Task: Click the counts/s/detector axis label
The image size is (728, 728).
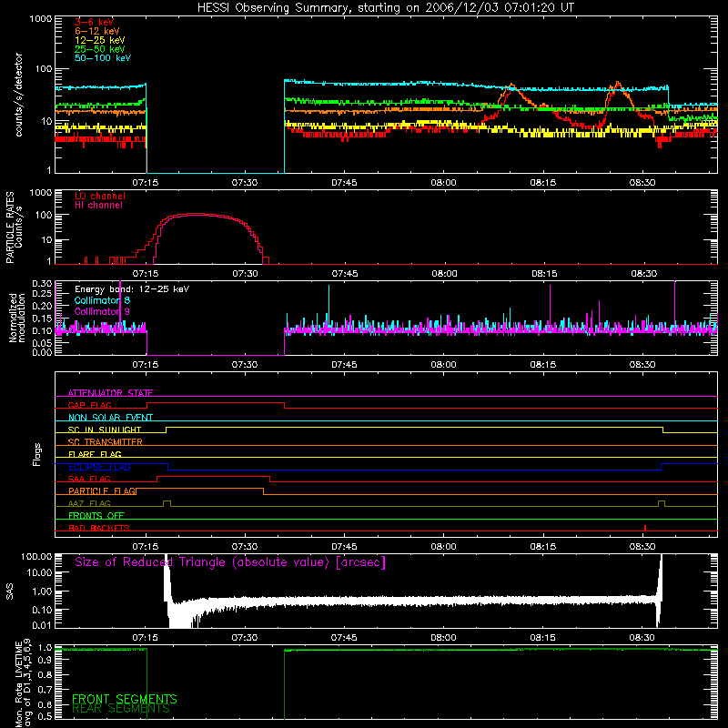Action: pos(18,95)
